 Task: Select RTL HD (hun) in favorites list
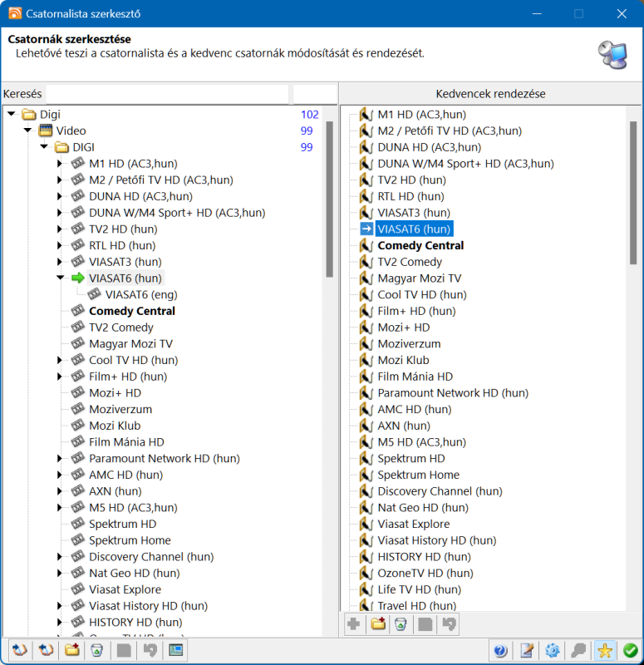point(410,196)
